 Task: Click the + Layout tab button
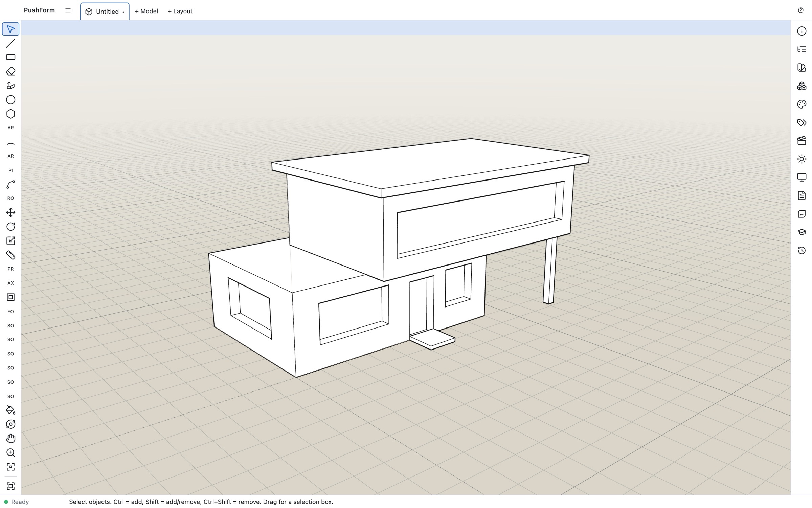[x=180, y=11]
